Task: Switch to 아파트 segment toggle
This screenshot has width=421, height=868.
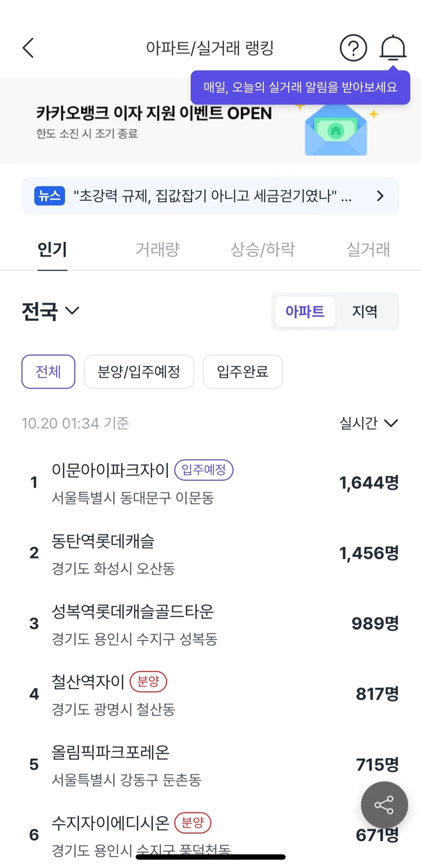Action: [x=305, y=311]
